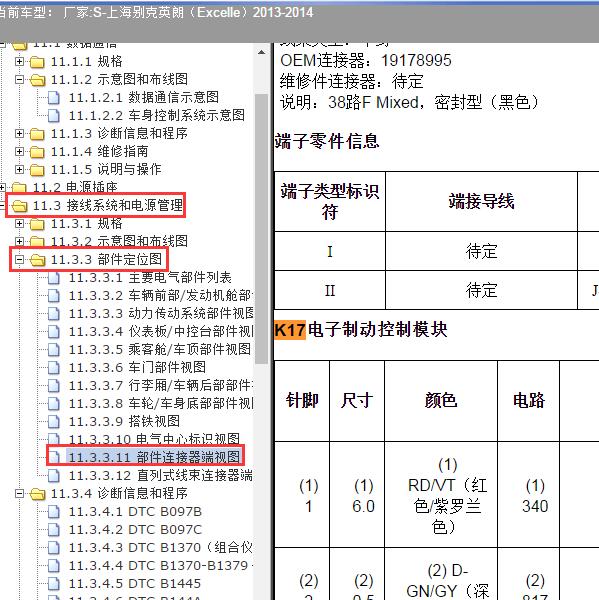Click the 11.3.3.12 直列式线束 page icon
Image resolution: width=599 pixels, height=600 pixels.
[x=54, y=476]
